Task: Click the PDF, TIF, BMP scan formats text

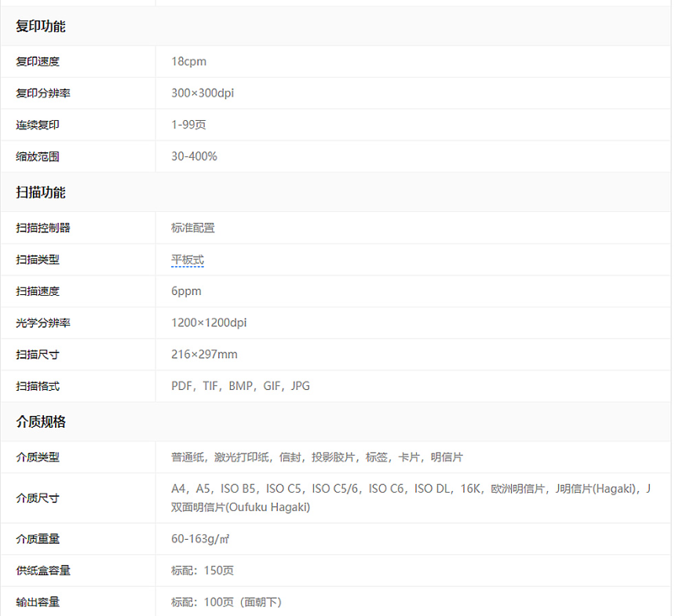Action: point(240,386)
